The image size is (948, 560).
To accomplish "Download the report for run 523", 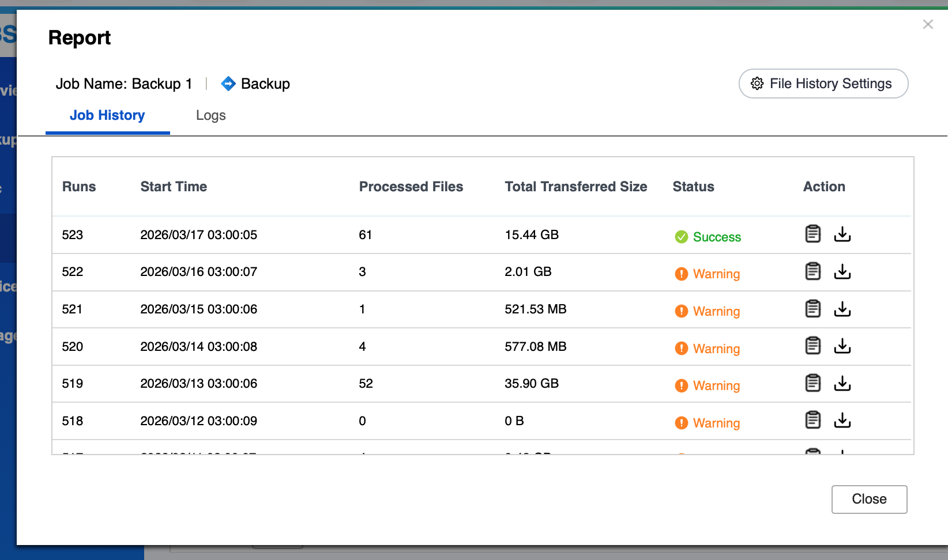I will pyautogui.click(x=842, y=234).
